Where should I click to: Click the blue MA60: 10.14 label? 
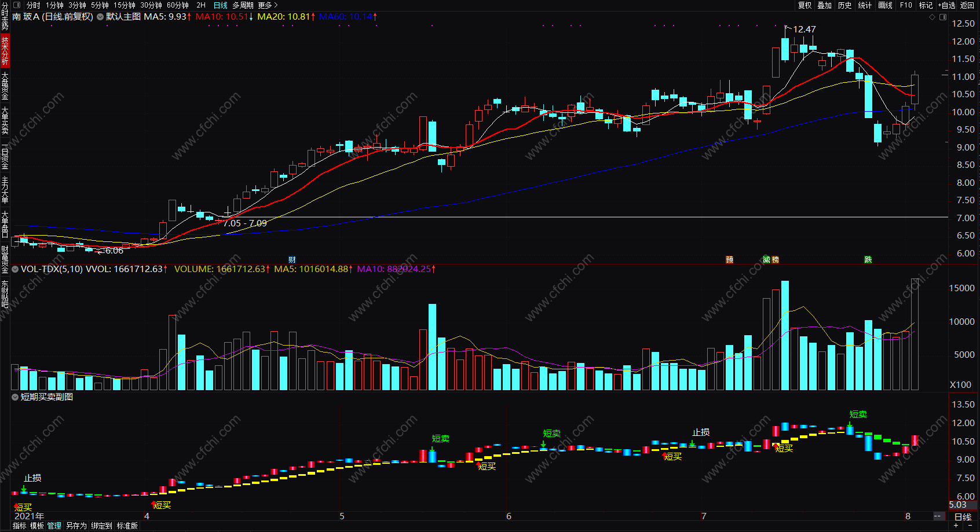[x=348, y=17]
